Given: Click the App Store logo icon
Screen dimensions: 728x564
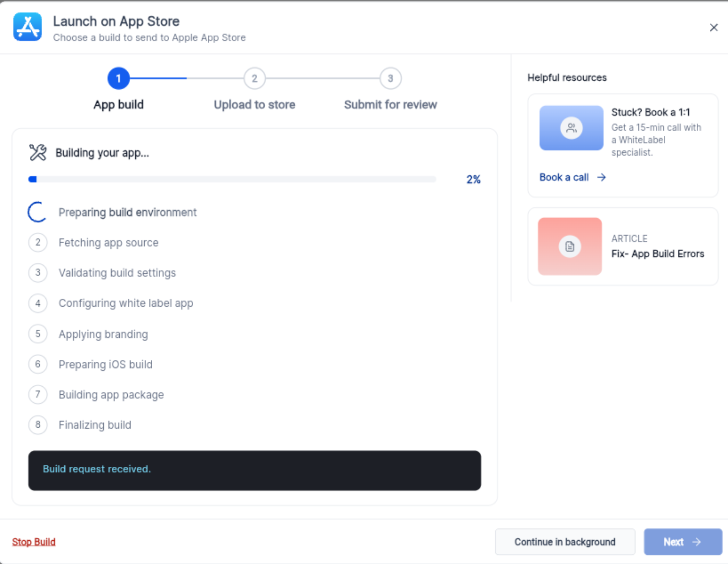Looking at the screenshot, I should click(27, 27).
